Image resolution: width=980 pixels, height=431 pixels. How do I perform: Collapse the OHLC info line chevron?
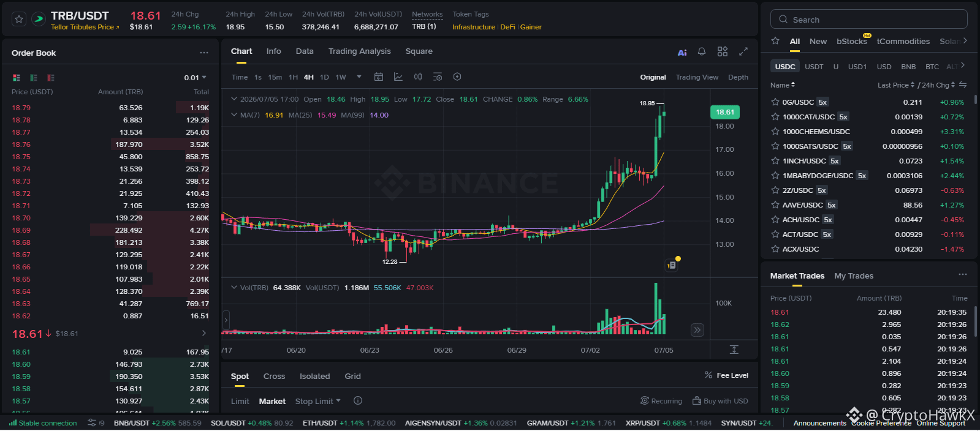pyautogui.click(x=234, y=99)
